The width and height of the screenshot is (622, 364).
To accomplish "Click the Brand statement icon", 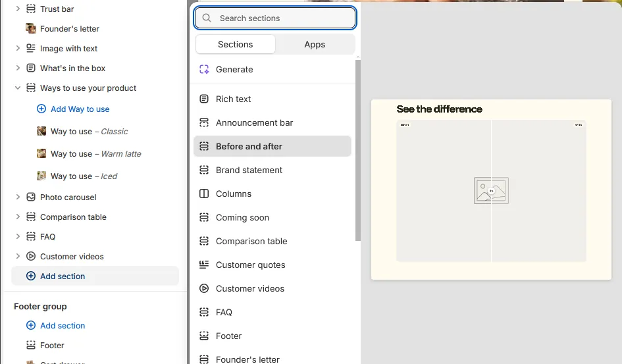I will 204,170.
